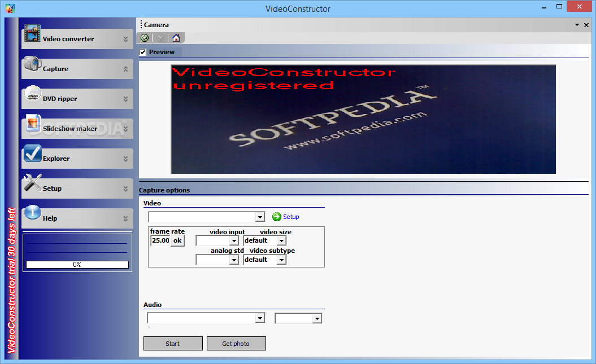Click the green Setup arrow icon
This screenshot has width=596, height=364.
[277, 217]
